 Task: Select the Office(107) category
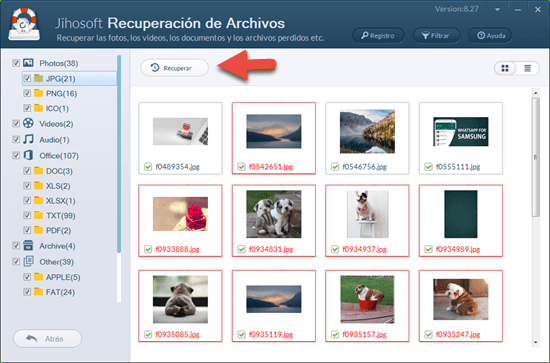59,156
